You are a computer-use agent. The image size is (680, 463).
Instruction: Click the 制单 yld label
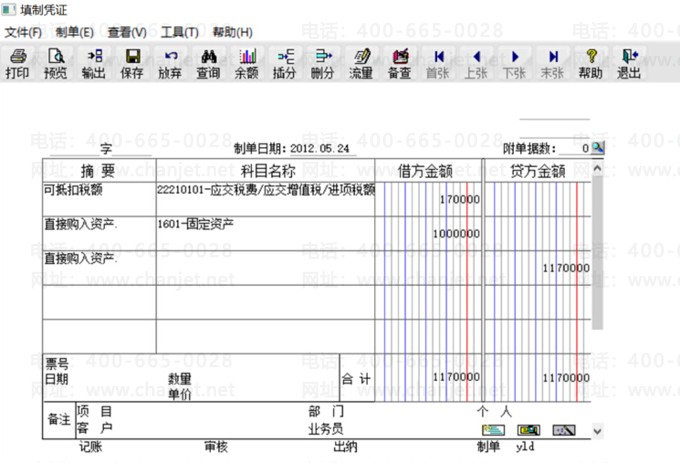pyautogui.click(x=506, y=447)
